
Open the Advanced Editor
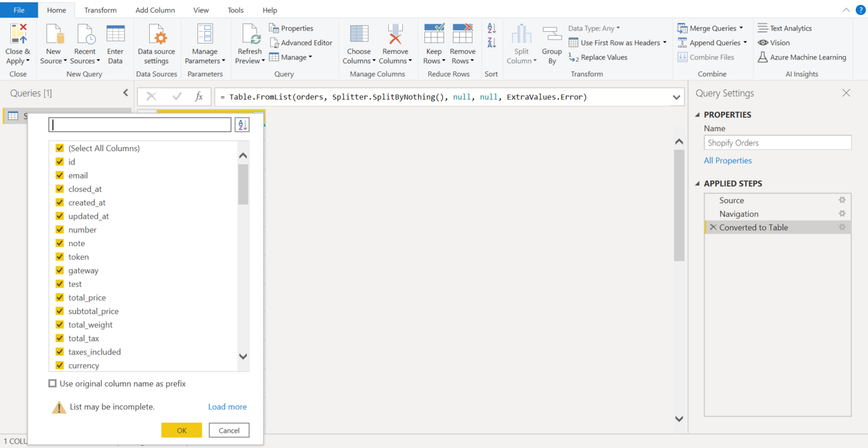[301, 42]
